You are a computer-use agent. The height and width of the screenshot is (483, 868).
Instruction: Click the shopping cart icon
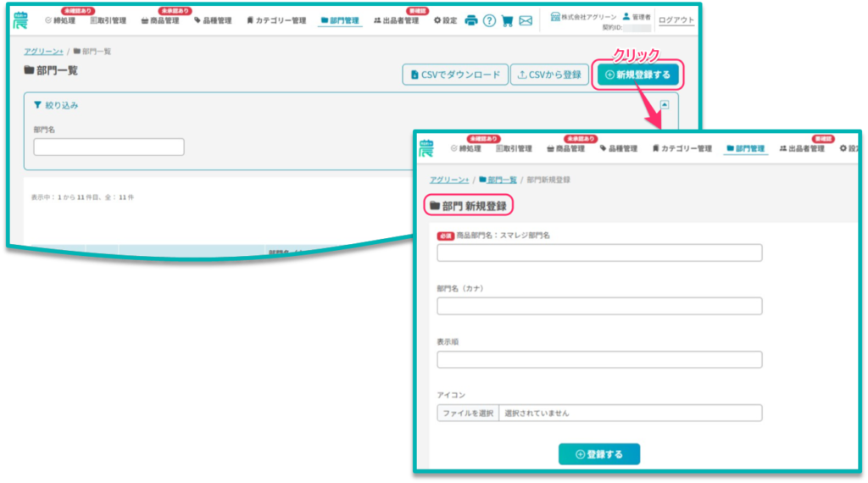click(x=507, y=20)
